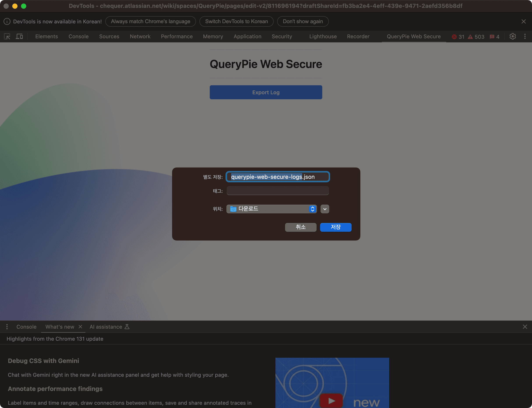Image resolution: width=532 pixels, height=408 pixels.
Task: Click the AI assistance experiment flask icon
Action: point(127,327)
